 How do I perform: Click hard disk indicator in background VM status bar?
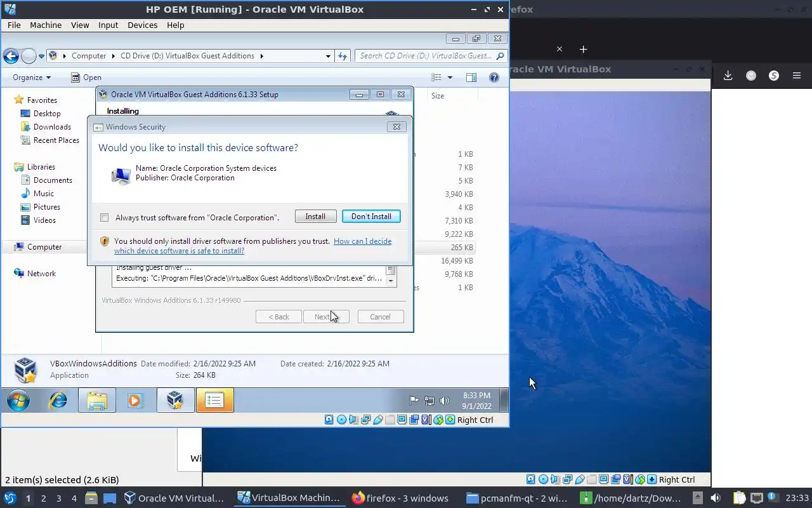point(530,479)
